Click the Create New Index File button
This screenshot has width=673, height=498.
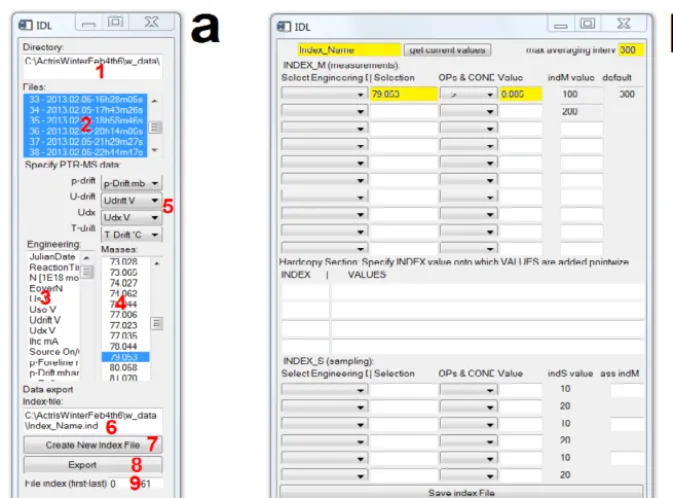(93, 445)
